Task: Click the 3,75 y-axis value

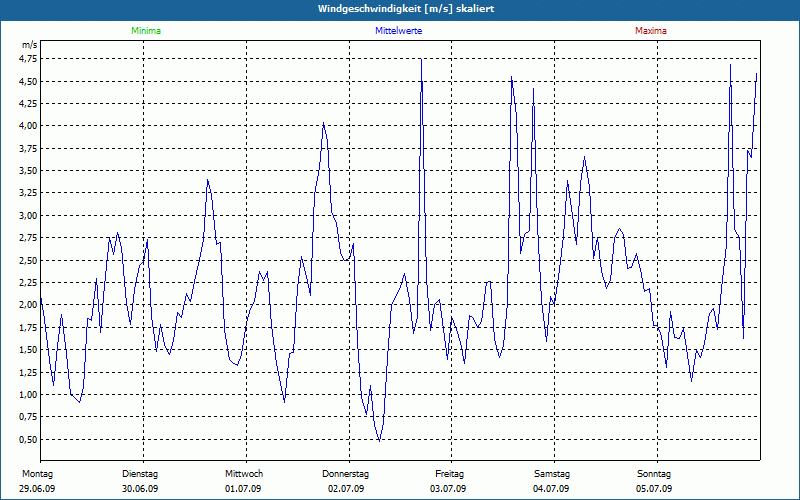Action: point(29,148)
